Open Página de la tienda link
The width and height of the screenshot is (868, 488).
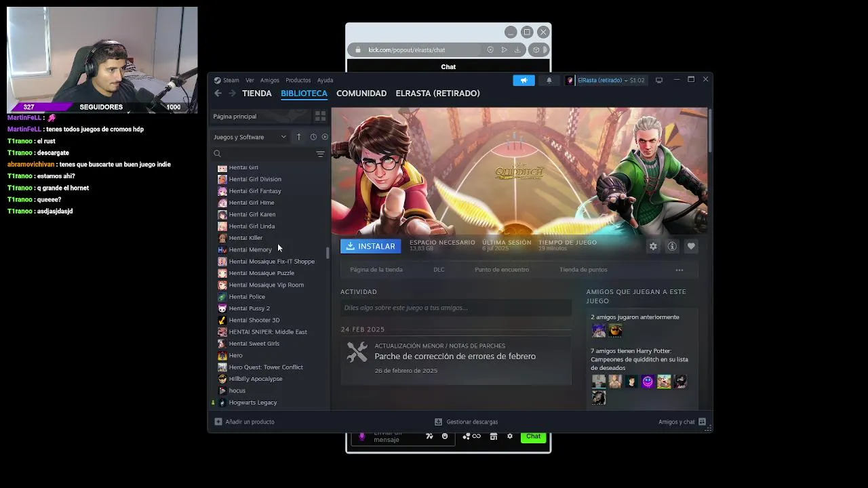[376, 270]
